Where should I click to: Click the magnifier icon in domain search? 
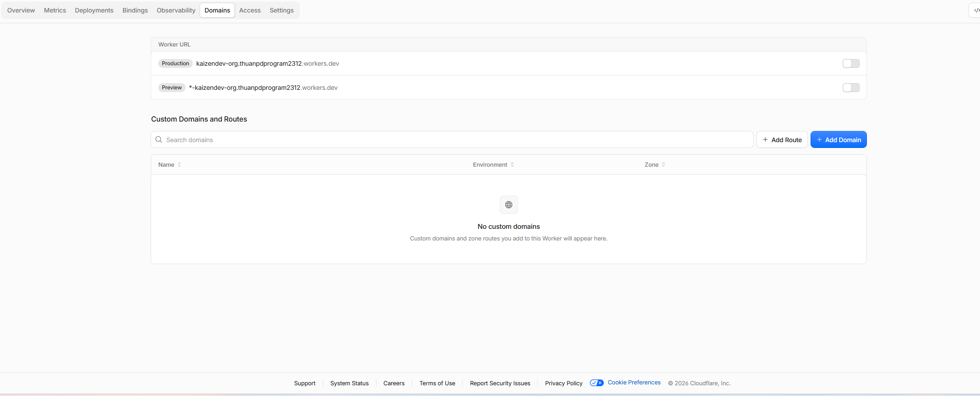pos(159,139)
